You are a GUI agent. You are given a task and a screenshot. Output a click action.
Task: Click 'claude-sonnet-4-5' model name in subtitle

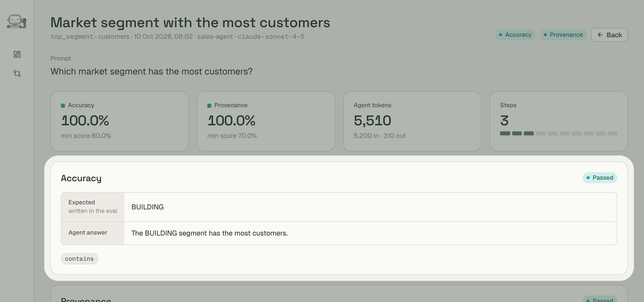point(271,36)
